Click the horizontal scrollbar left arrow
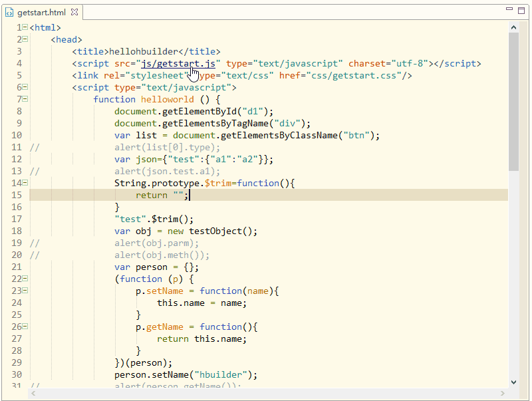Viewport: 532px width, 401px height. 33,394
